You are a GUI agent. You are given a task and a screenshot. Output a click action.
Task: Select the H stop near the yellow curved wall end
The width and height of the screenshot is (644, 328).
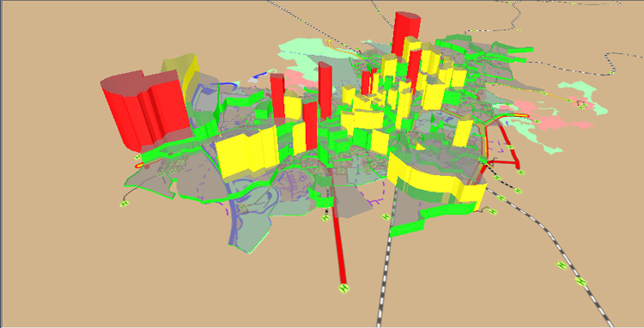click(x=493, y=212)
